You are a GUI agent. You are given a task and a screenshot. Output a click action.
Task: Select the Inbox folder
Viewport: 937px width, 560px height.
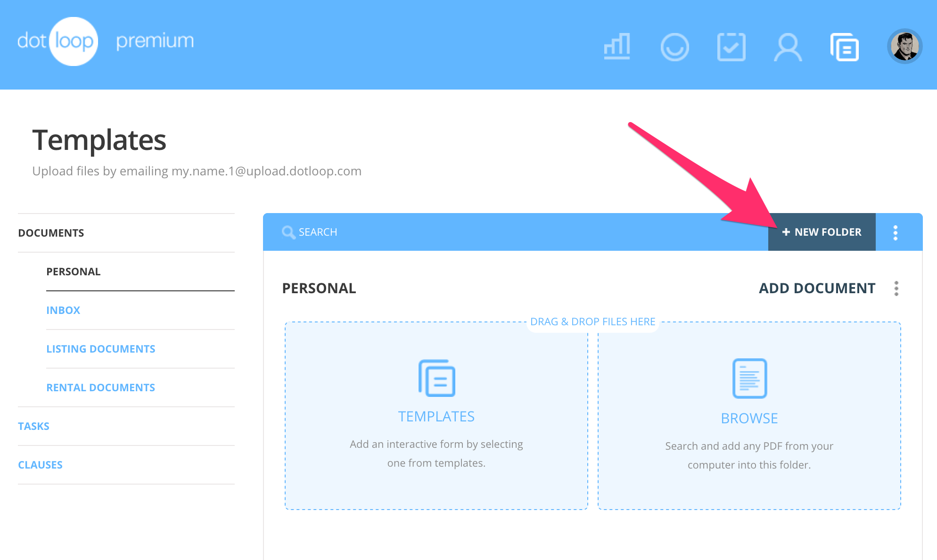click(x=63, y=310)
